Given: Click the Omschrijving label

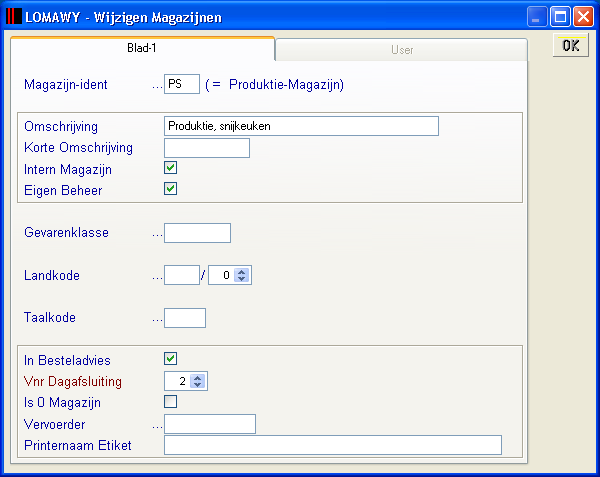Looking at the screenshot, I should (61, 127).
